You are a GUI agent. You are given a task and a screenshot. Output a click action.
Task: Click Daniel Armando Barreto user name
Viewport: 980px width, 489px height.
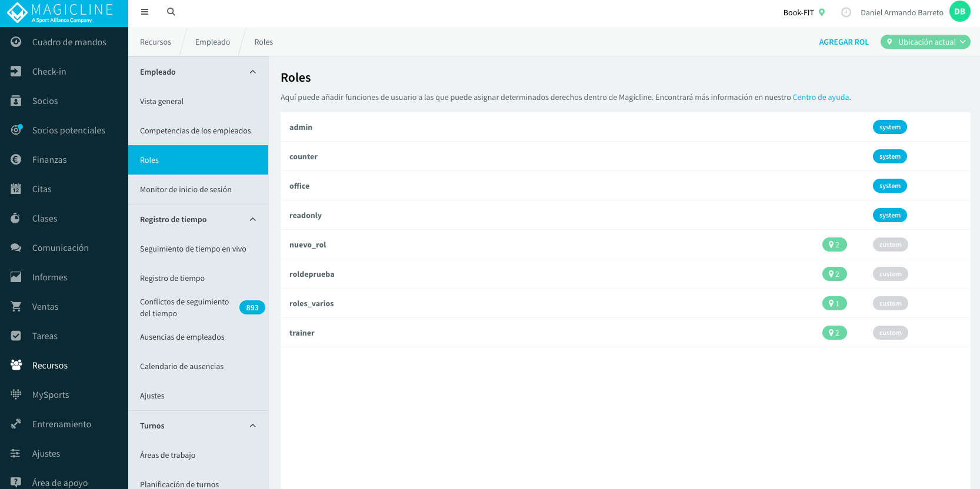click(902, 12)
